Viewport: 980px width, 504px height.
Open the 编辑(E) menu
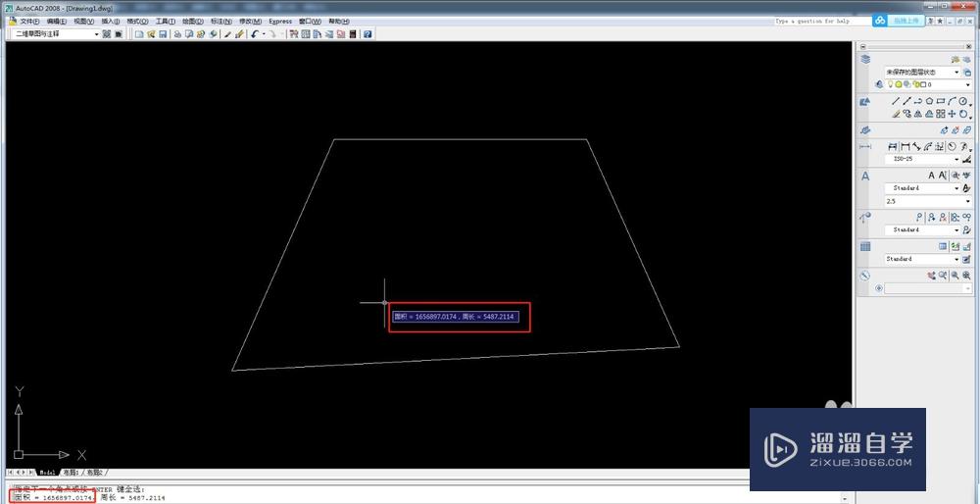point(57,22)
